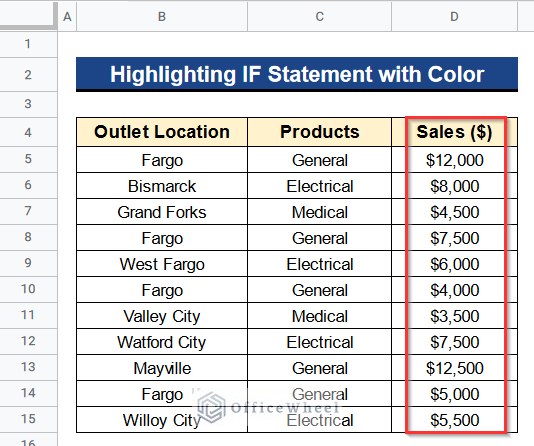
Task: Click the Fargo cell in row 8
Action: [162, 238]
